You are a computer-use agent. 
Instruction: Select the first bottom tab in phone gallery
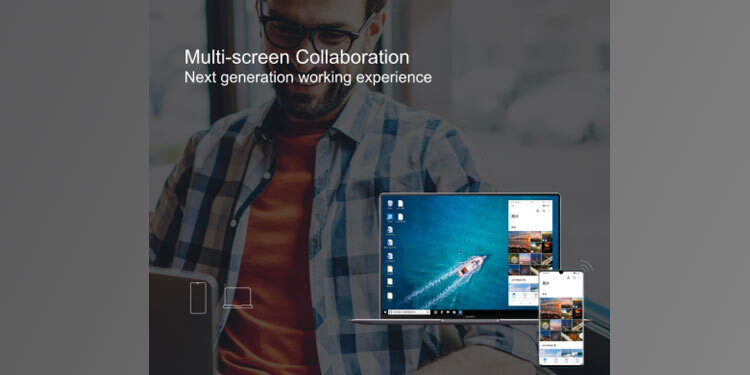[x=545, y=358]
